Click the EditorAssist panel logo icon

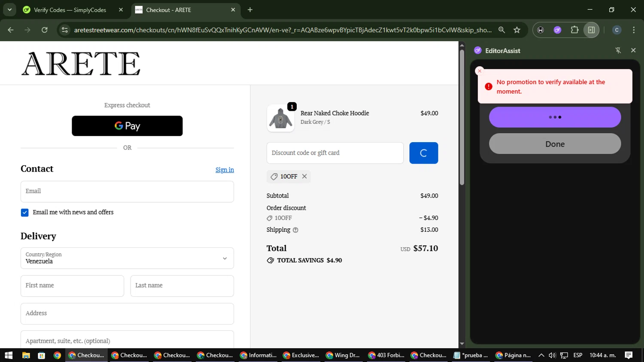(x=478, y=50)
